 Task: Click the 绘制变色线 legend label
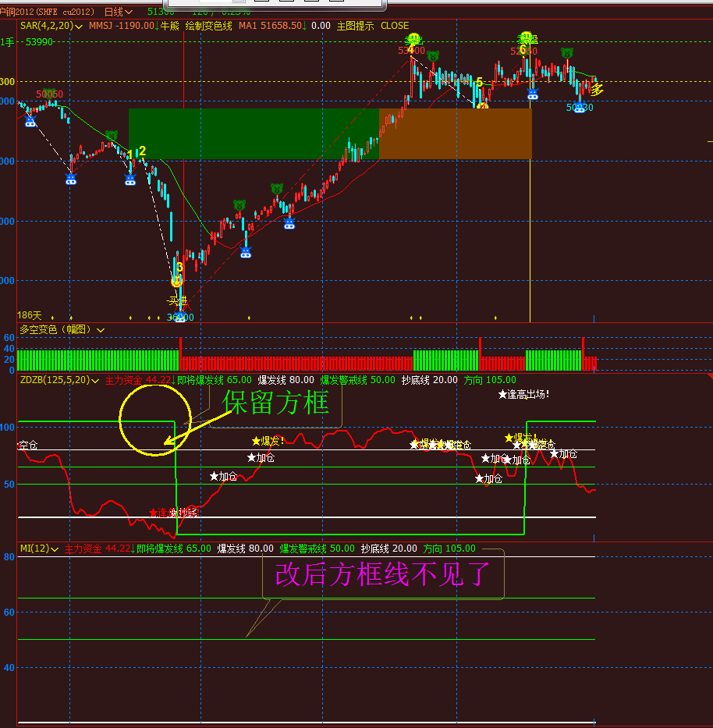point(209,26)
